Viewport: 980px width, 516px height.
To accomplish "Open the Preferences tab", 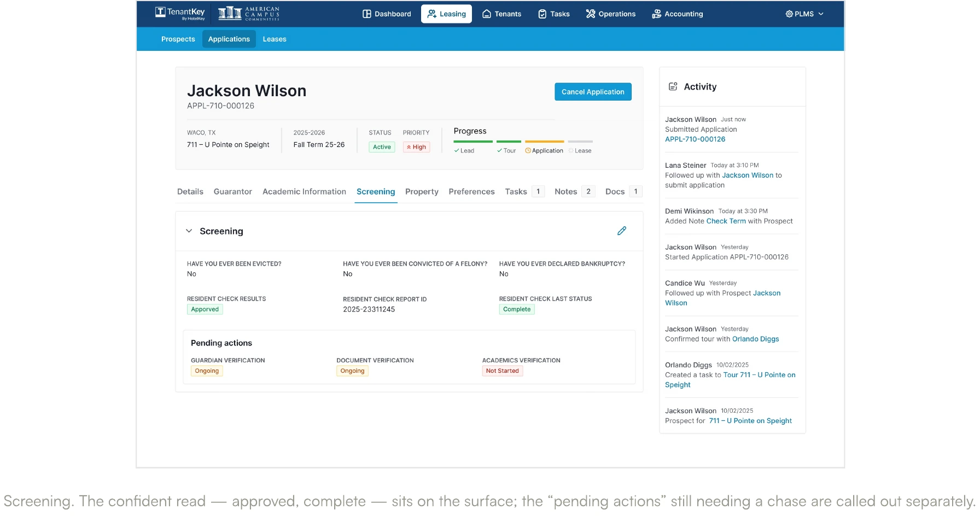I will [x=471, y=191].
